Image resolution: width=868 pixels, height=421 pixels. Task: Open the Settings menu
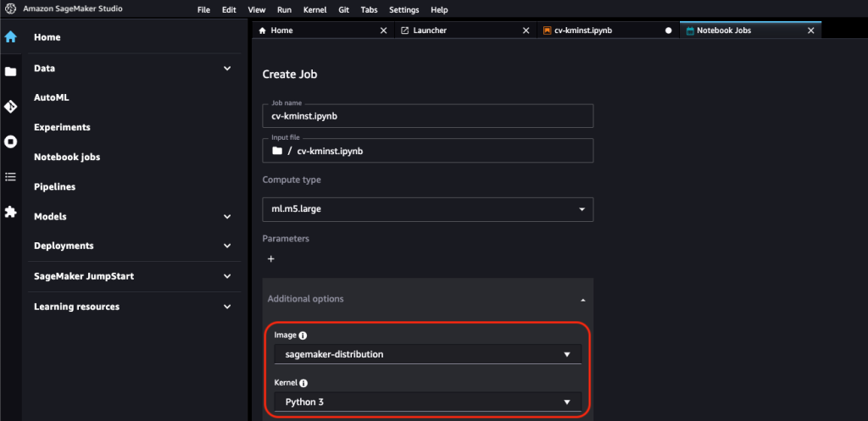click(x=404, y=10)
